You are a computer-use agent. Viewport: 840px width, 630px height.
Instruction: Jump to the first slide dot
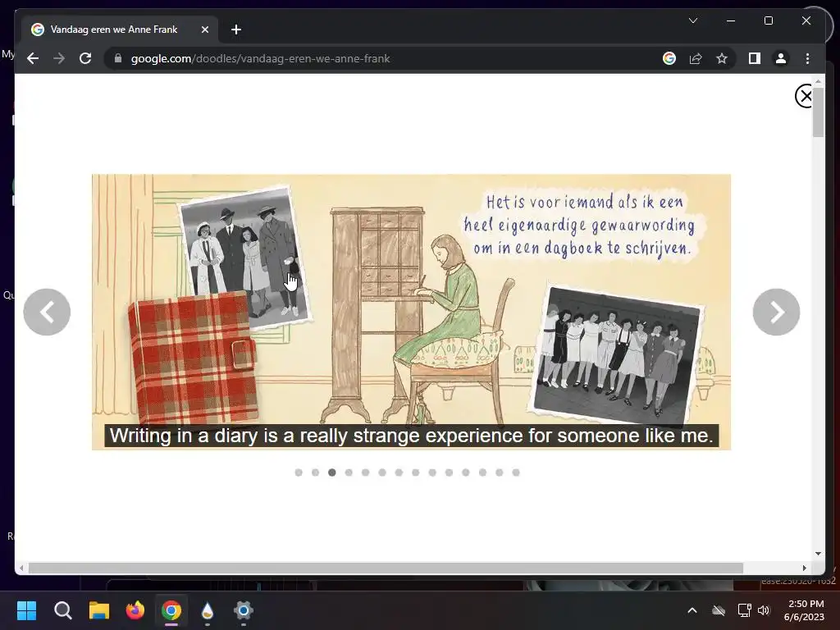pos(299,472)
